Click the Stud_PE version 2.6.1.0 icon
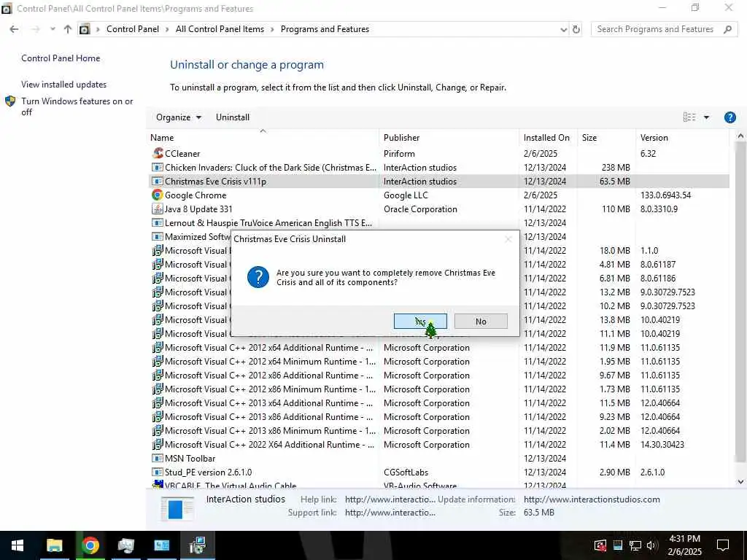 click(158, 472)
